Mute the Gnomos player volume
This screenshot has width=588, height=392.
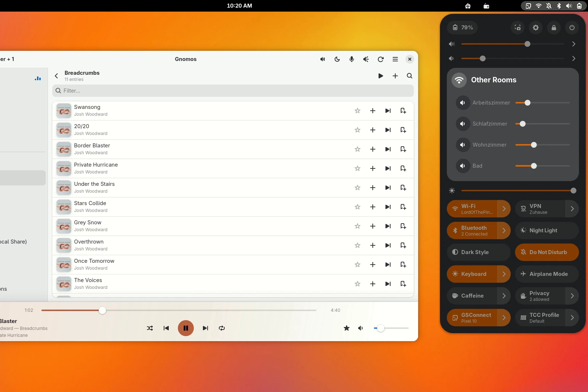coord(360,328)
